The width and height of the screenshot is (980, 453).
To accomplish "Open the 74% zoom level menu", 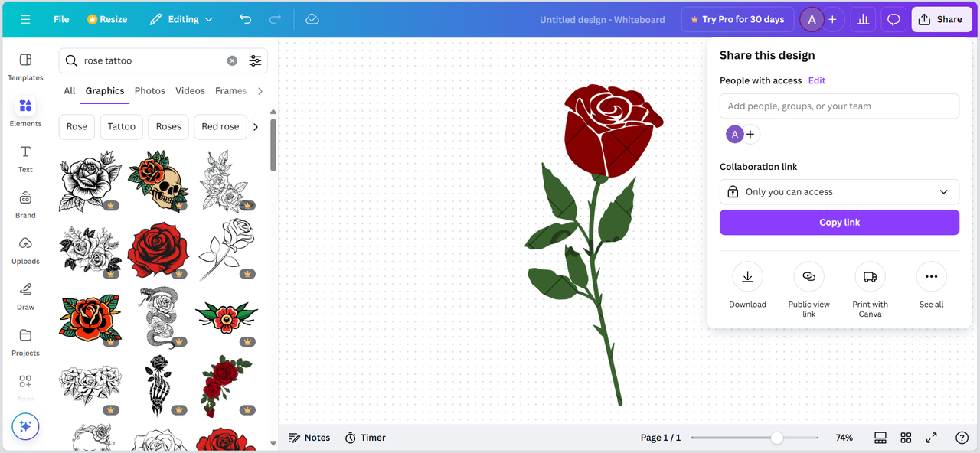I will click(844, 438).
